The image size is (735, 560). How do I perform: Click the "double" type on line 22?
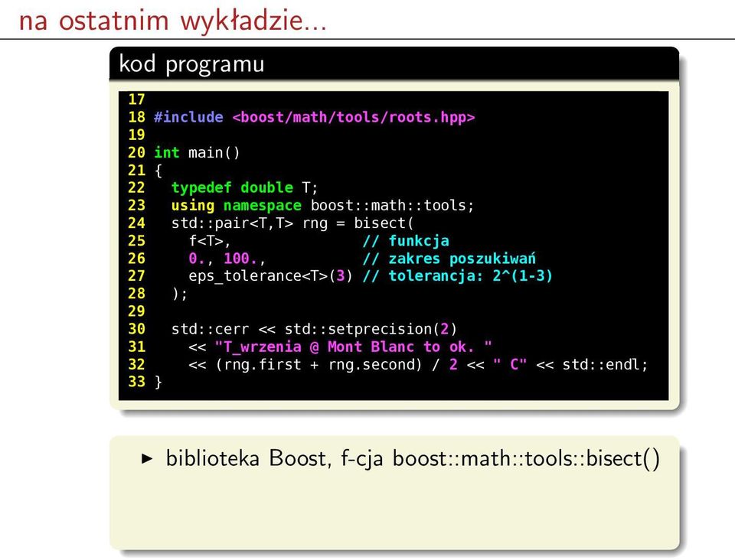[x=266, y=187]
